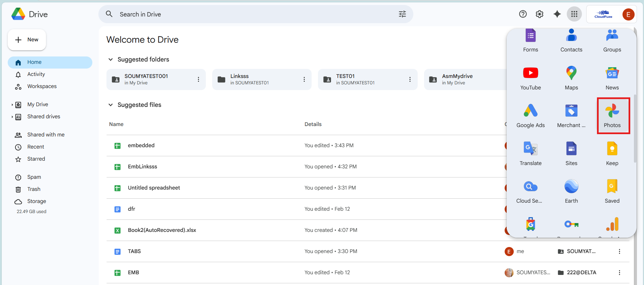Open the Gemini sparkle icon
Screen dimensions: 644x285
(557, 14)
